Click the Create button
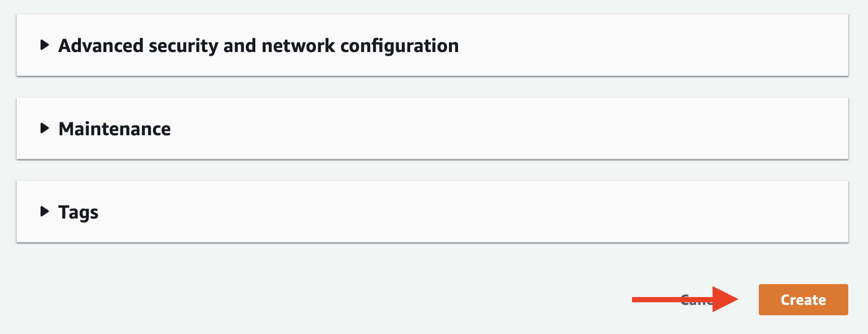The image size is (868, 334). pyautogui.click(x=803, y=300)
